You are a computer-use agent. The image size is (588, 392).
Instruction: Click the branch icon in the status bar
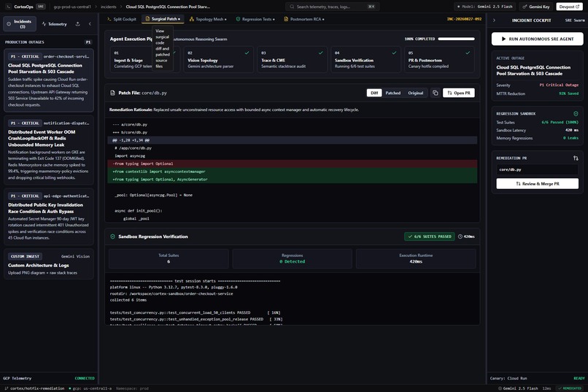pos(7,388)
